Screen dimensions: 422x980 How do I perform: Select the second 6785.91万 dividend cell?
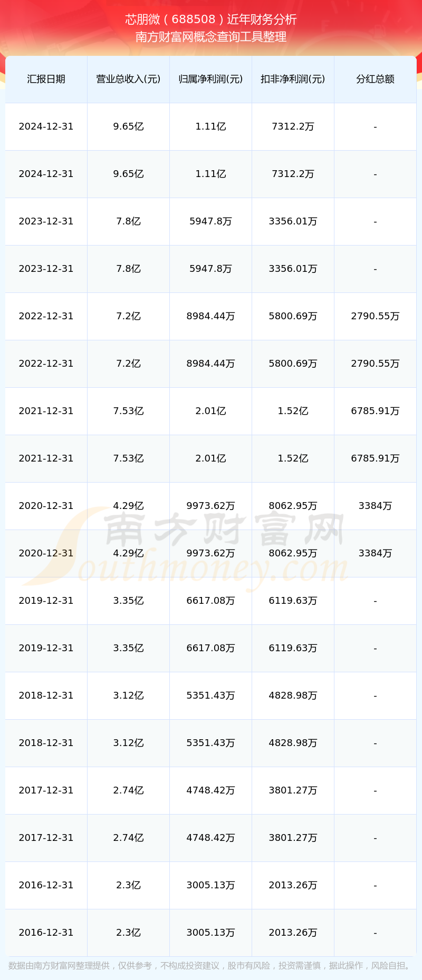coord(375,458)
